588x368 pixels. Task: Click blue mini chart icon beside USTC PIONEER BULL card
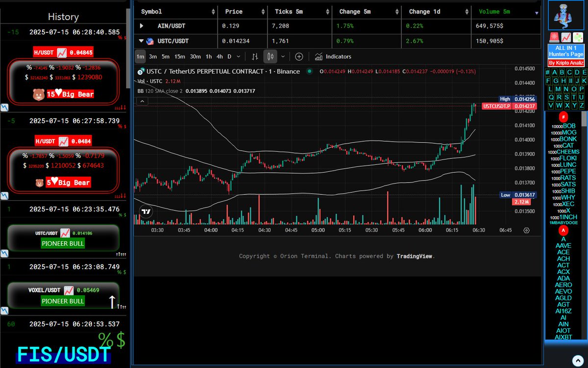coord(4,253)
